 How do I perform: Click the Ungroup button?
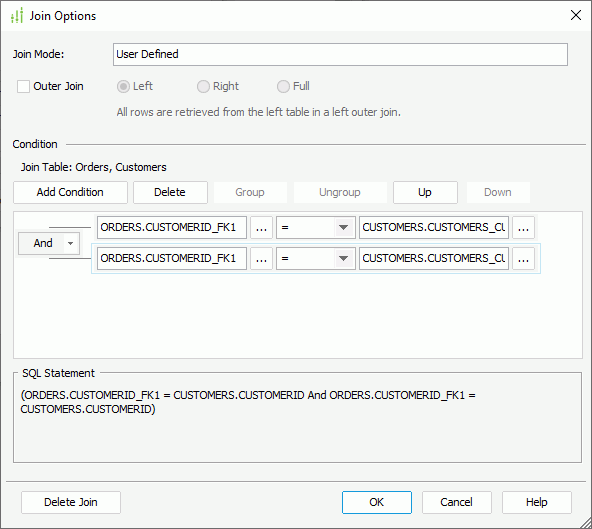coord(340,192)
